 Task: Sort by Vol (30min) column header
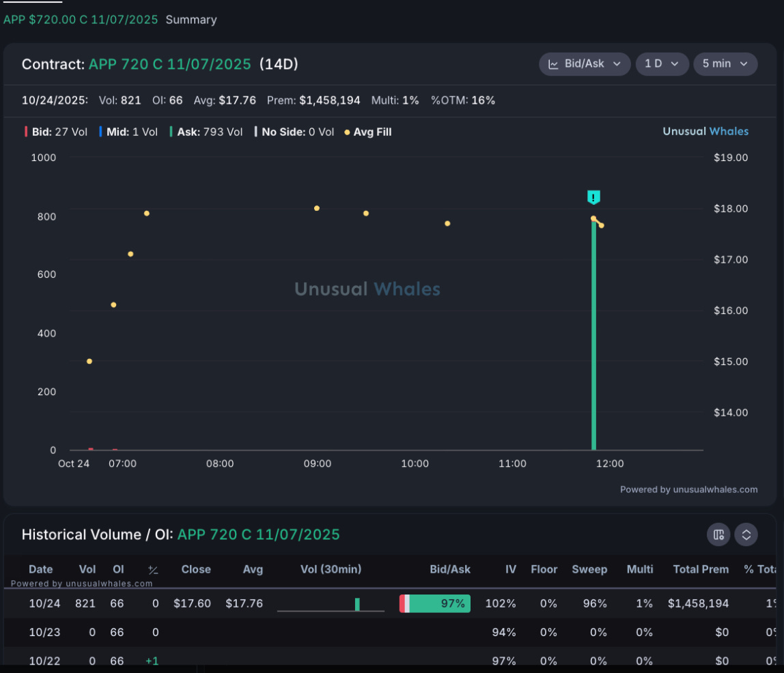click(331, 569)
